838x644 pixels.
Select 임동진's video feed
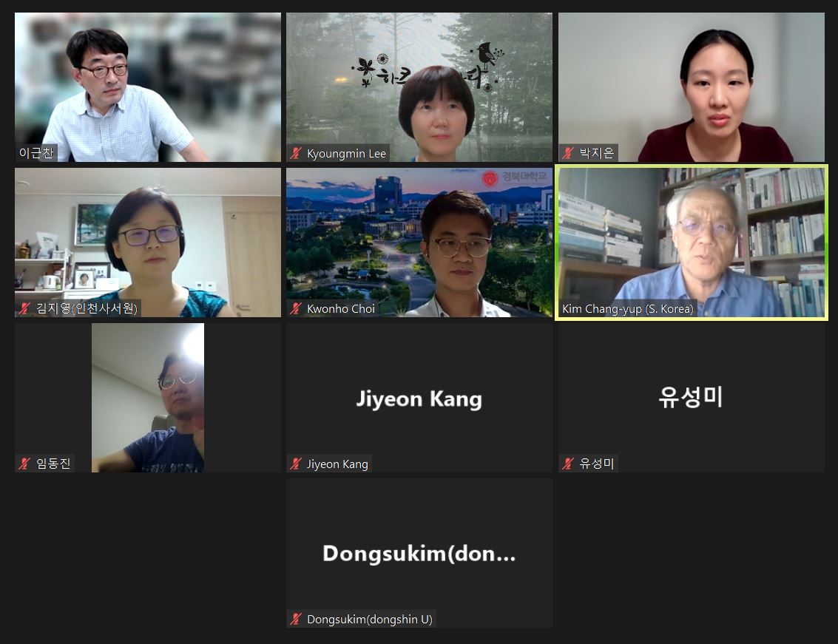pyautogui.click(x=147, y=398)
